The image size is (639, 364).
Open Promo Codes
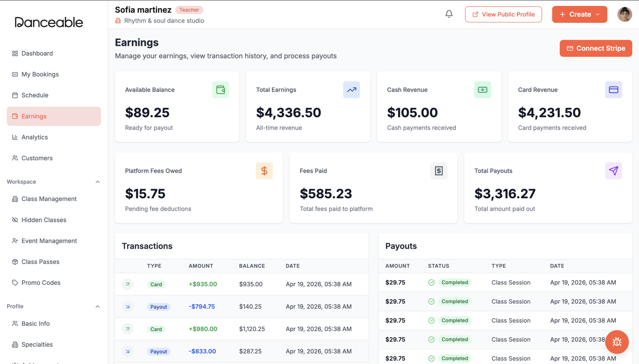coord(54,283)
